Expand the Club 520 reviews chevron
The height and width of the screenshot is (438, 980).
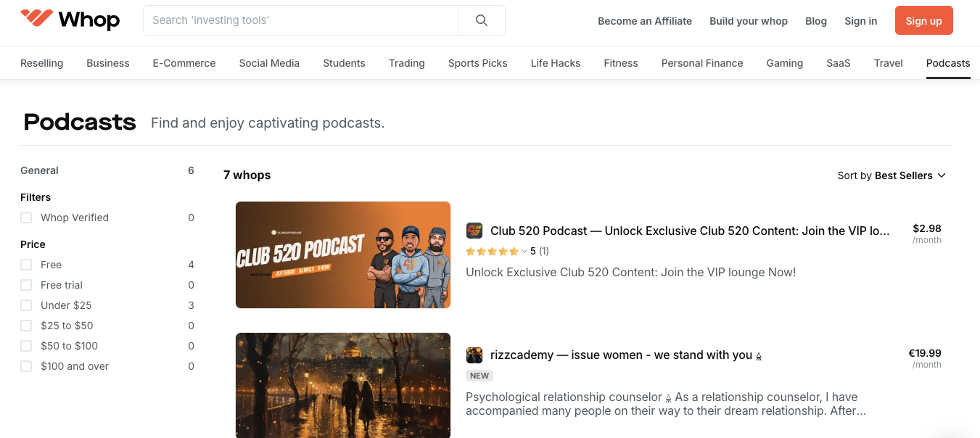pos(526,251)
